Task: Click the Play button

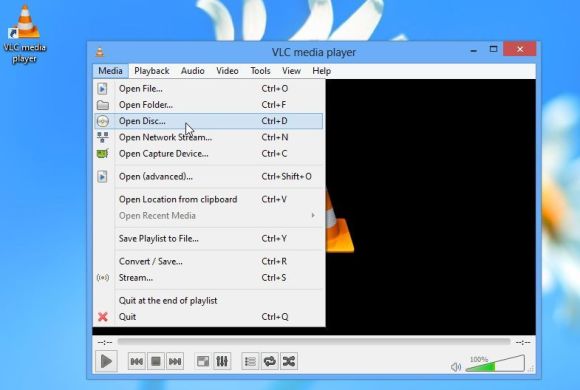Action: tap(106, 361)
